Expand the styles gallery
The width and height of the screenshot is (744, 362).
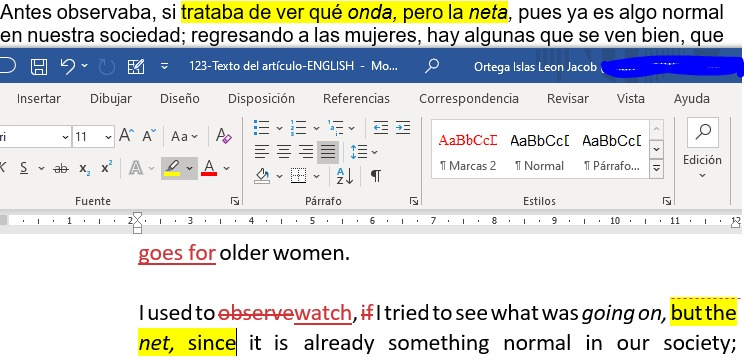[656, 168]
